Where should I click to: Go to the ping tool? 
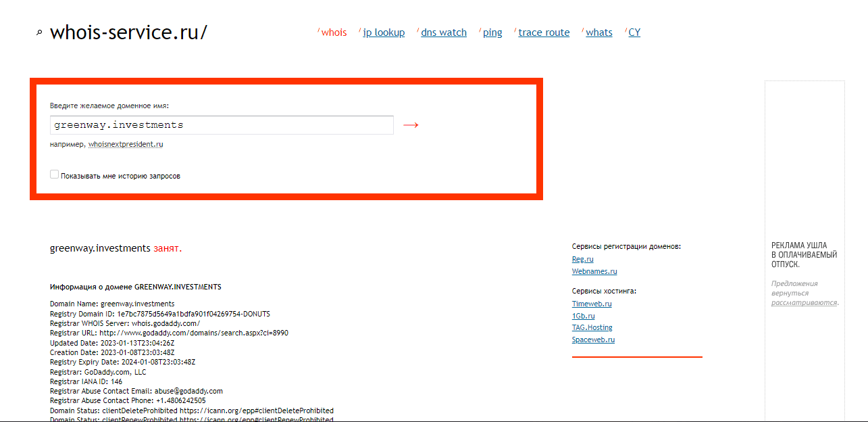[x=492, y=32]
